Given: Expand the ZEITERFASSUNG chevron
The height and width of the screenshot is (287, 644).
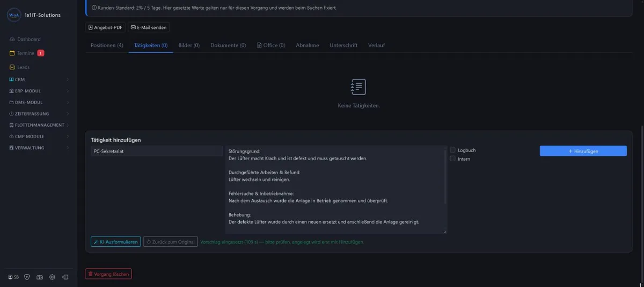Looking at the screenshot, I should click(x=68, y=113).
